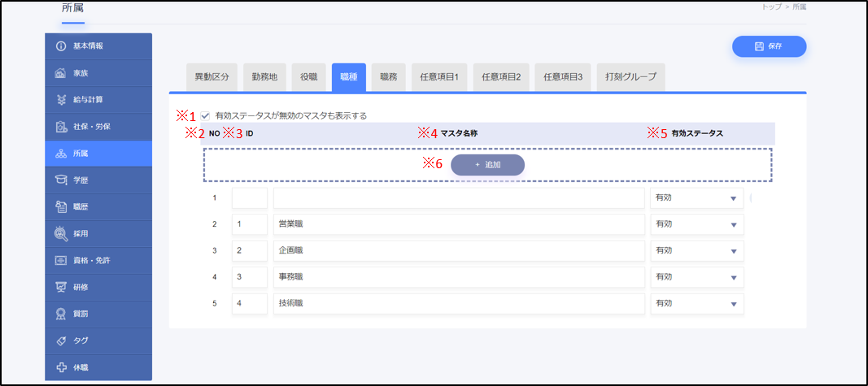Open the 任意項目2 tab

pos(501,77)
